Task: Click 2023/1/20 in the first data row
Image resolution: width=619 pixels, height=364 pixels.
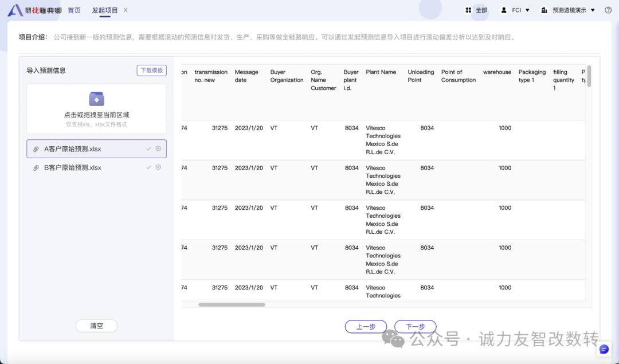Action: pyautogui.click(x=249, y=128)
